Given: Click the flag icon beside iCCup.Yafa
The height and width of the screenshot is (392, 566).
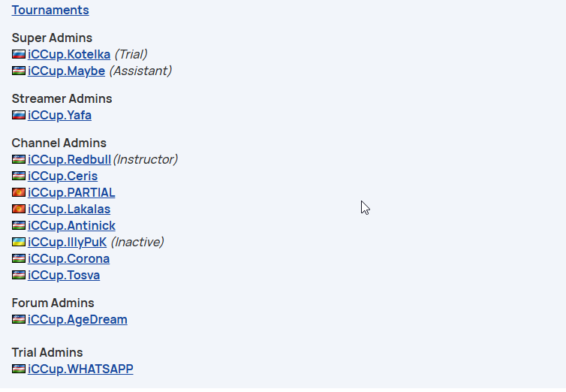Looking at the screenshot, I should pyautogui.click(x=19, y=115).
